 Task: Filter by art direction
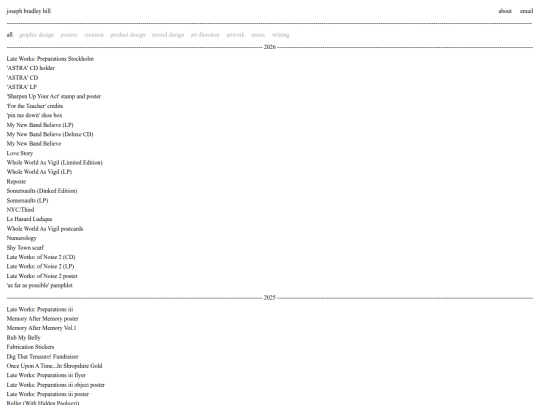(x=205, y=35)
